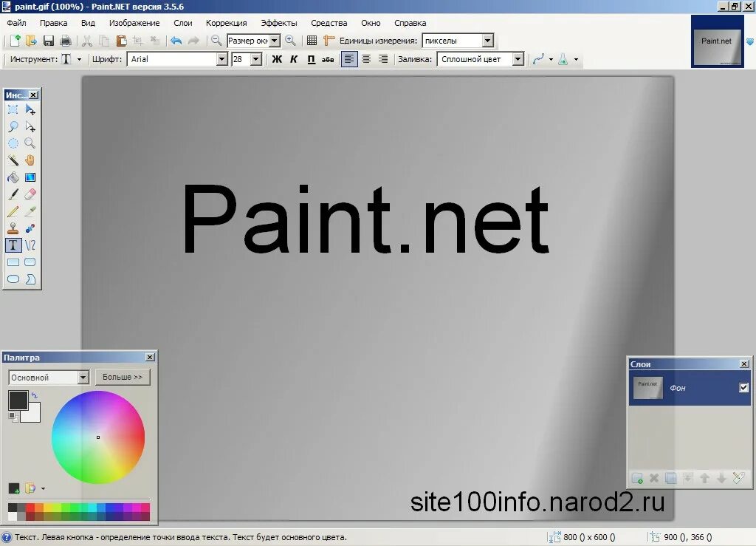756x546 pixels.
Task: Open the Изображение menu
Action: tap(134, 23)
